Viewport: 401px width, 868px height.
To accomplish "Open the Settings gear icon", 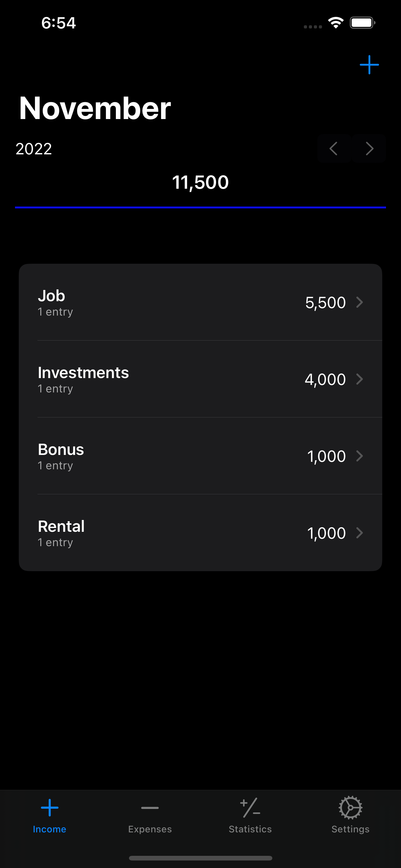I will [x=350, y=807].
